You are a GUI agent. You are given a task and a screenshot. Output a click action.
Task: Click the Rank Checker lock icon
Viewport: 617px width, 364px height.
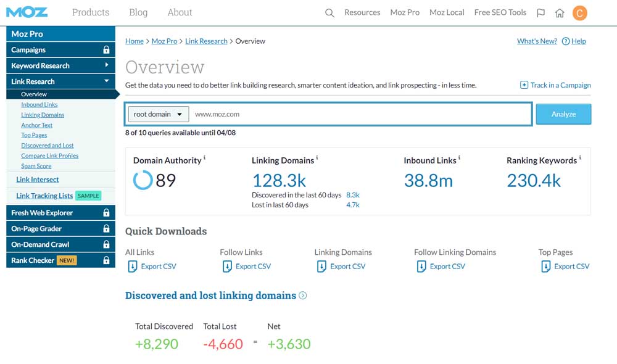(106, 260)
